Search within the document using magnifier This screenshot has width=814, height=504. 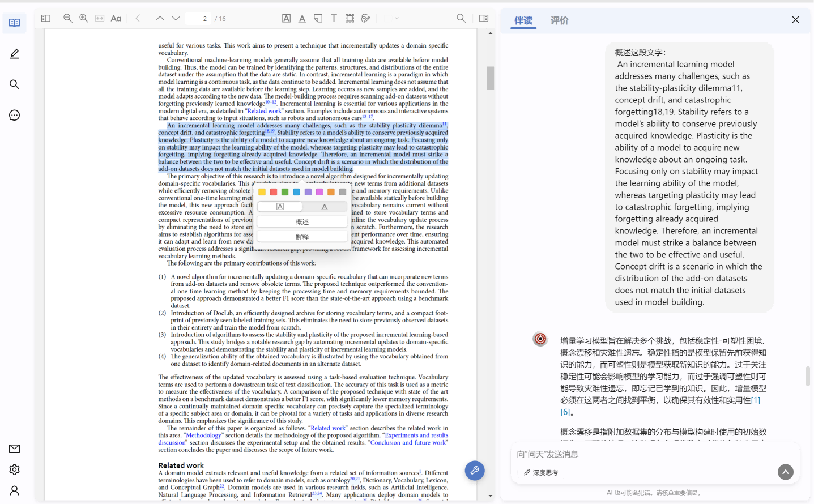[x=462, y=19]
